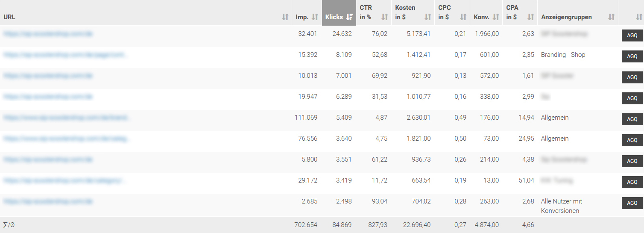Viewport: 644px width, 233px height.
Task: Sort by Konv. column arrows
Action: (x=496, y=17)
